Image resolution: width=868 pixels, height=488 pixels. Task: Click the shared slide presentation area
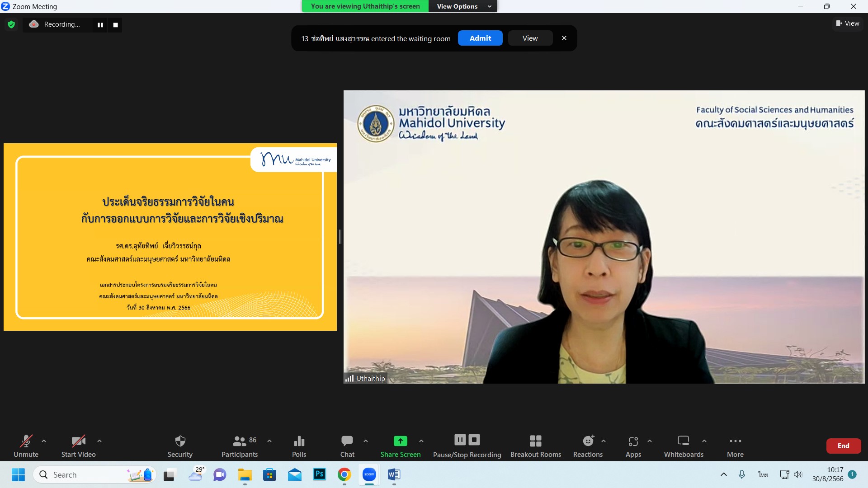(x=170, y=237)
